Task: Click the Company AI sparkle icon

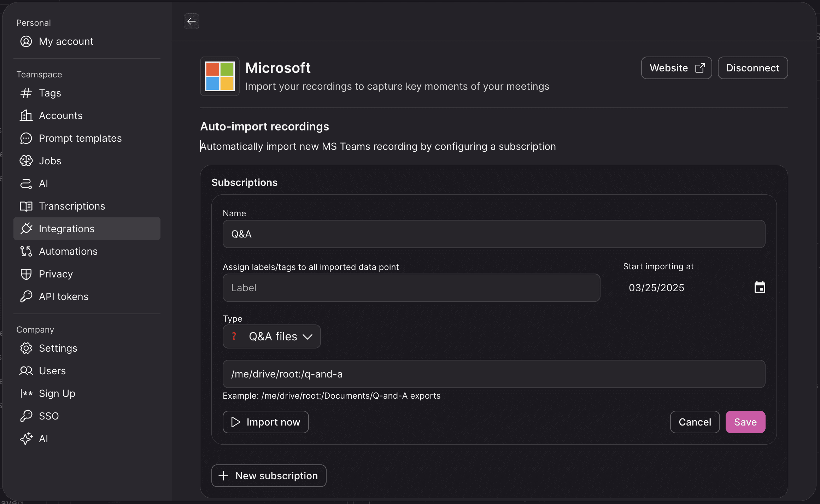Action: click(26, 439)
